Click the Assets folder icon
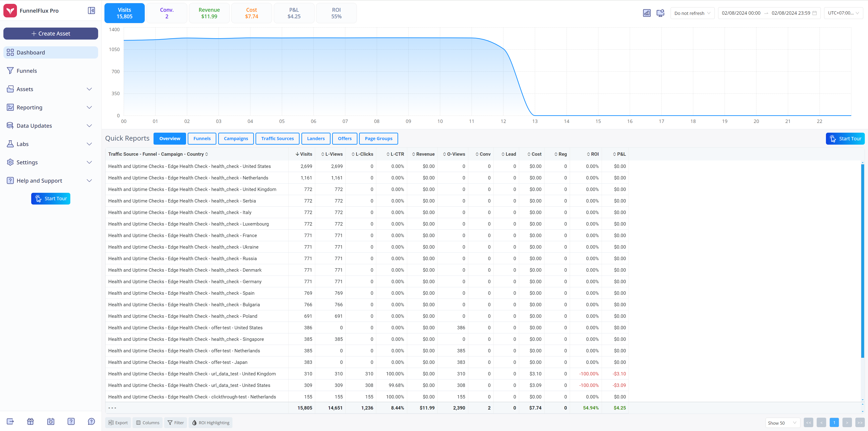The width and height of the screenshot is (868, 431). coord(10,89)
